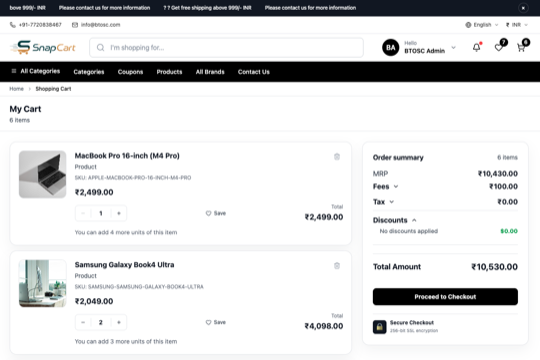Open the Coupons menu item
This screenshot has height=360, width=540.
(x=130, y=72)
